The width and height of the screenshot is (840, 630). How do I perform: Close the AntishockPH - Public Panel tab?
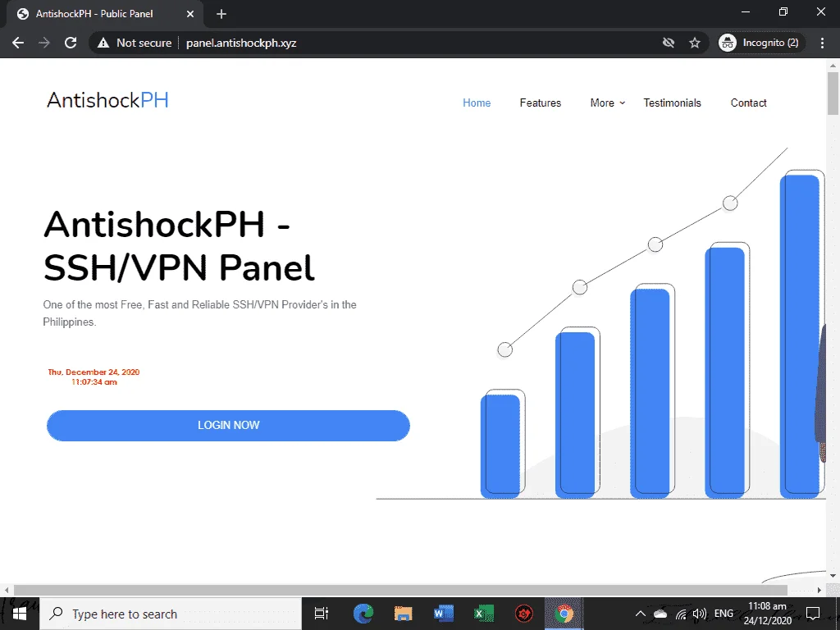(190, 14)
